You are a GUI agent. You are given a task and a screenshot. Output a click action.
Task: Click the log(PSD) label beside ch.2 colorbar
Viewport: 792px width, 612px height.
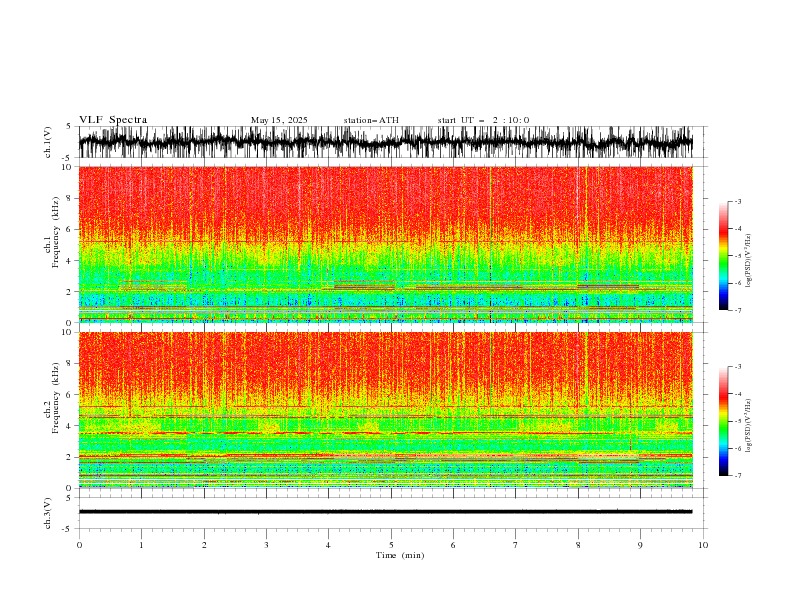click(749, 425)
